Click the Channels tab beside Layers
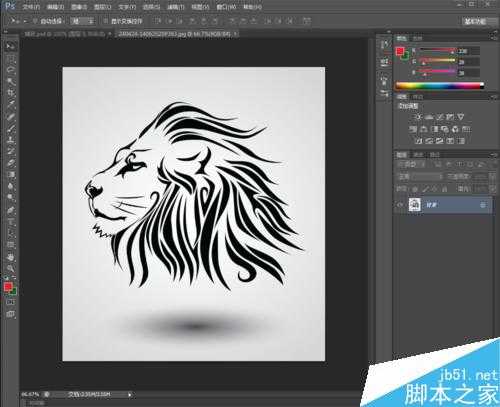 (x=419, y=155)
